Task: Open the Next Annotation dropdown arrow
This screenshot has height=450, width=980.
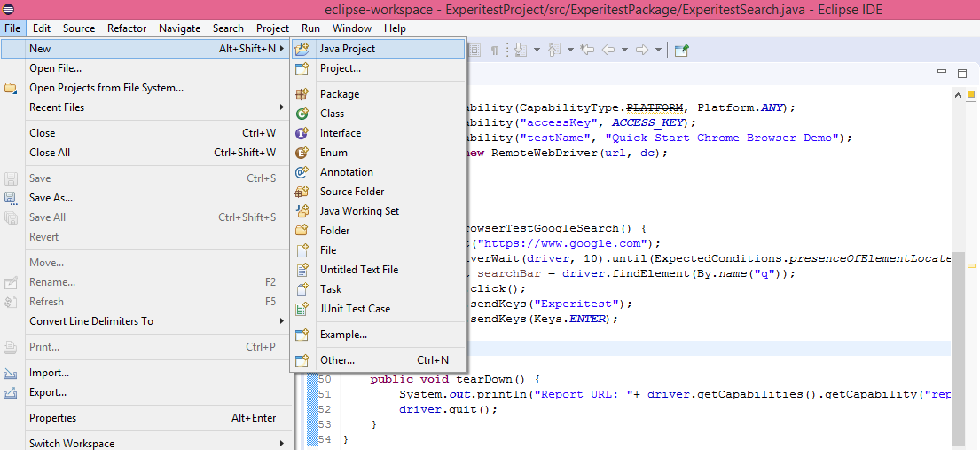Action: 537,50
